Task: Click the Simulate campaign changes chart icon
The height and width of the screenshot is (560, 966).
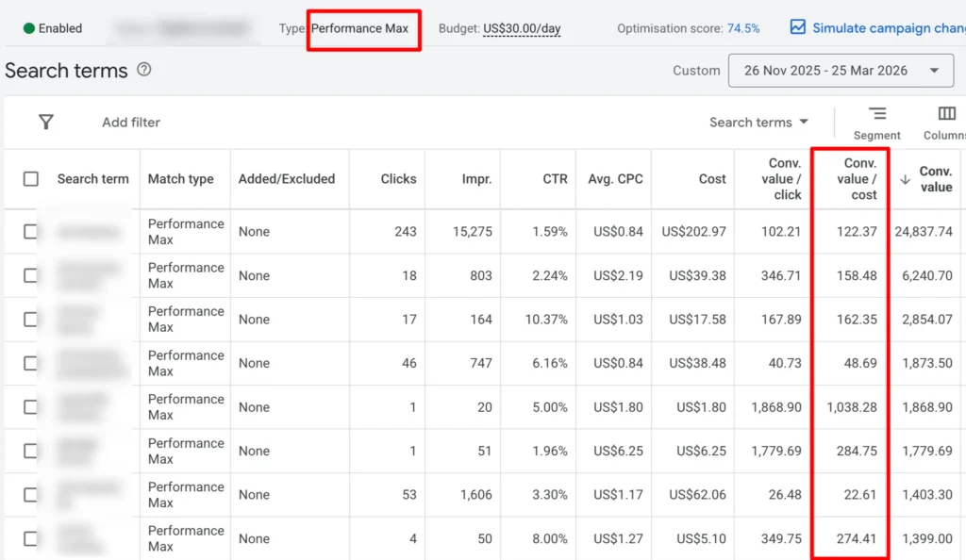Action: pos(798,27)
